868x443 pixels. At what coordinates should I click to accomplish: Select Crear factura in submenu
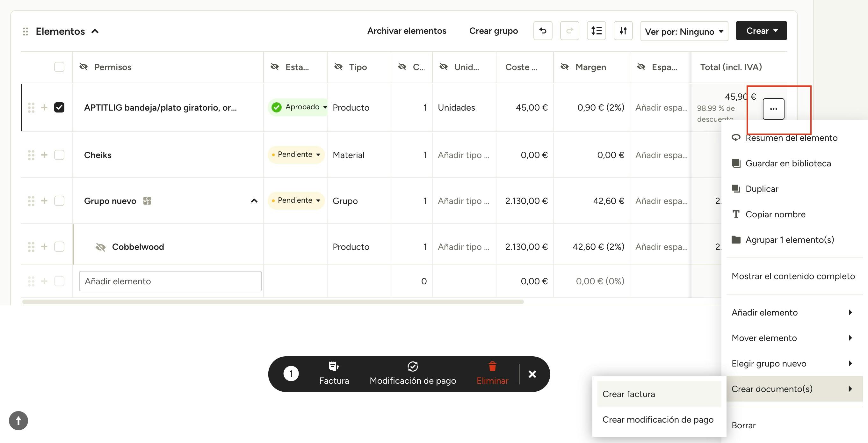click(x=659, y=394)
